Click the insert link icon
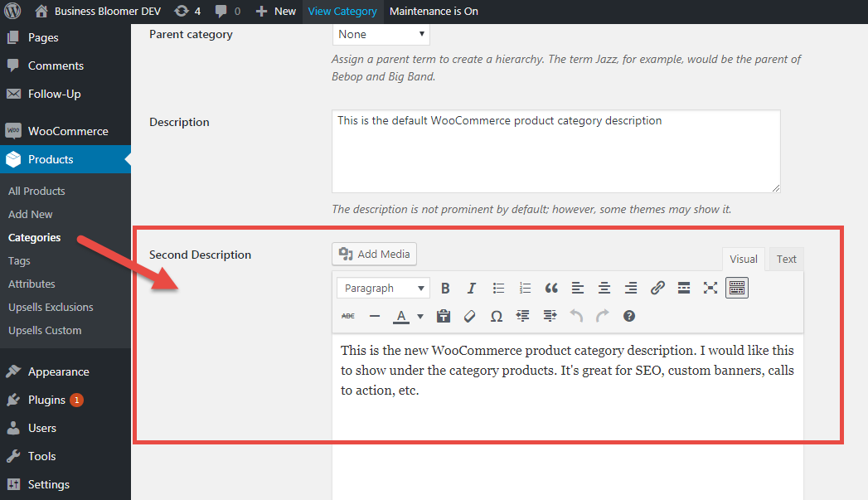The image size is (868, 500). (657, 289)
